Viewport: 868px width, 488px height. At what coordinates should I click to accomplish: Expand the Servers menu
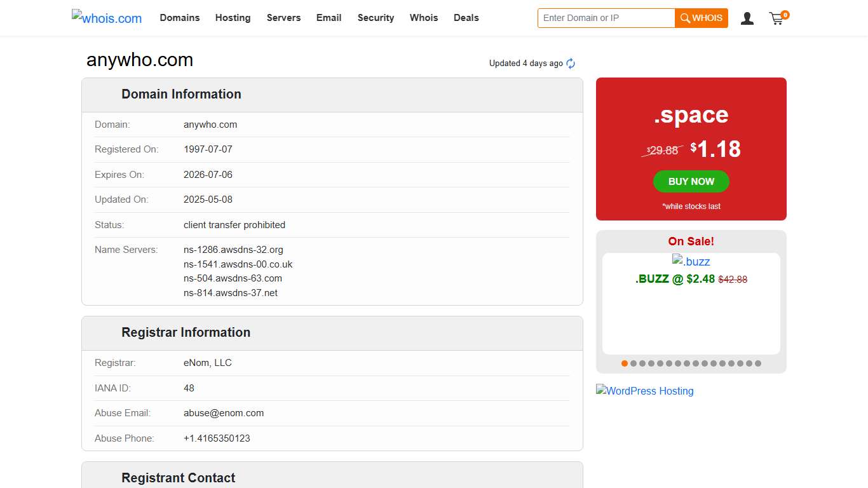(283, 18)
